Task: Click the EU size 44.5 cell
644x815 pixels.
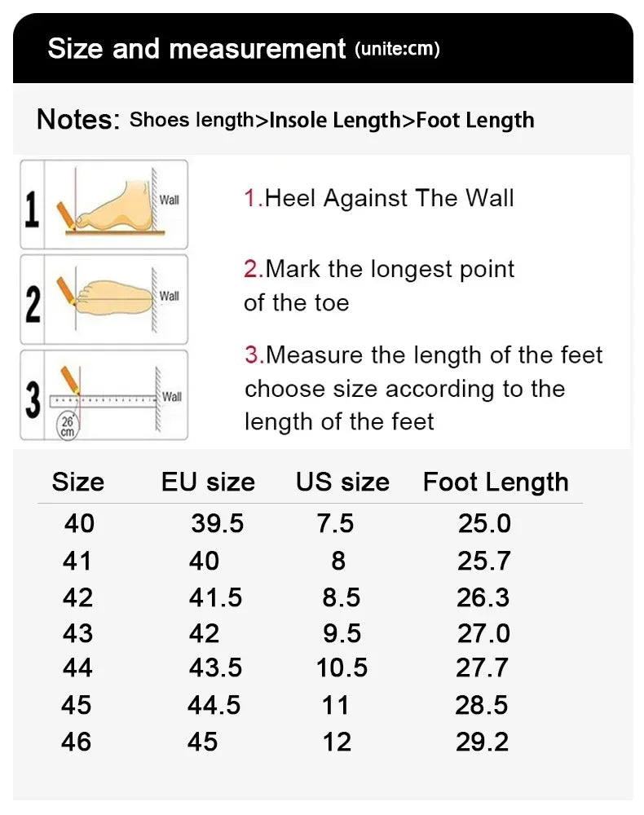Action: pyautogui.click(x=214, y=704)
